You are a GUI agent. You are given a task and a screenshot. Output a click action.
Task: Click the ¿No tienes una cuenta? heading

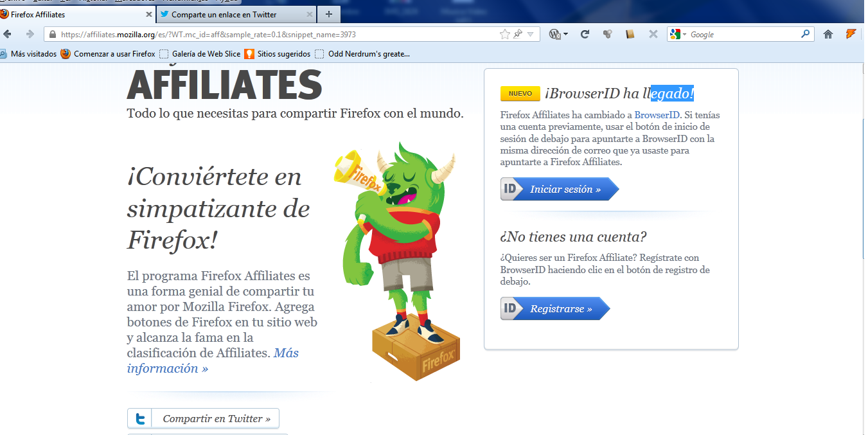(x=574, y=236)
